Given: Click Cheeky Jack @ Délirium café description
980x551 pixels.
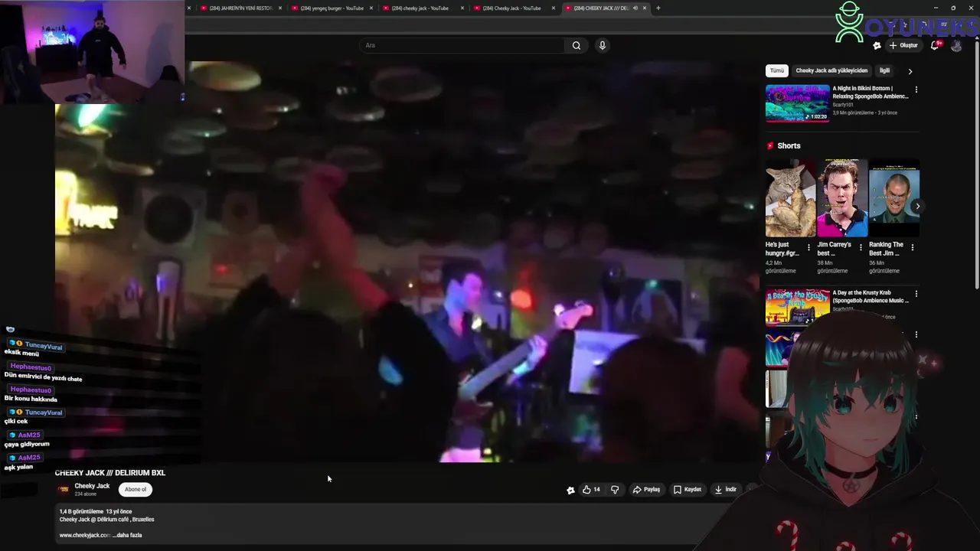Looking at the screenshot, I should pos(107,520).
